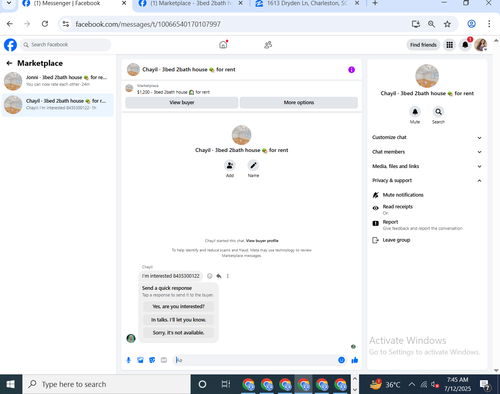The image size is (500, 394).
Task: Expand the Customize chat section
Action: coord(427,137)
